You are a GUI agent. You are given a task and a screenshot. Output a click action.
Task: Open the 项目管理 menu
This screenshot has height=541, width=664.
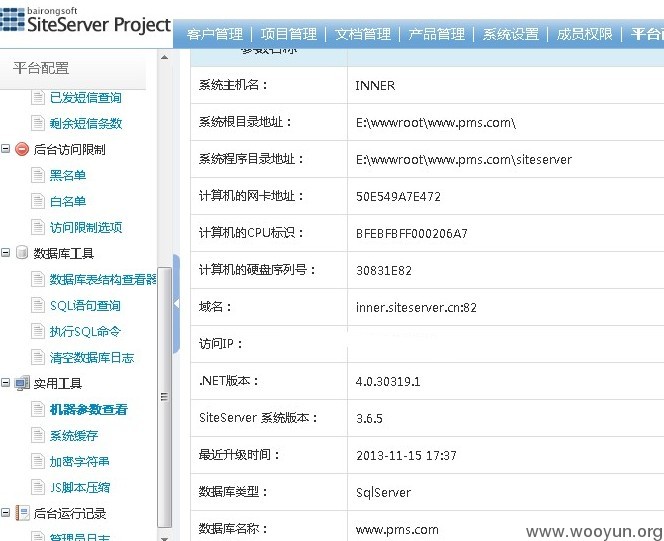[x=289, y=34]
